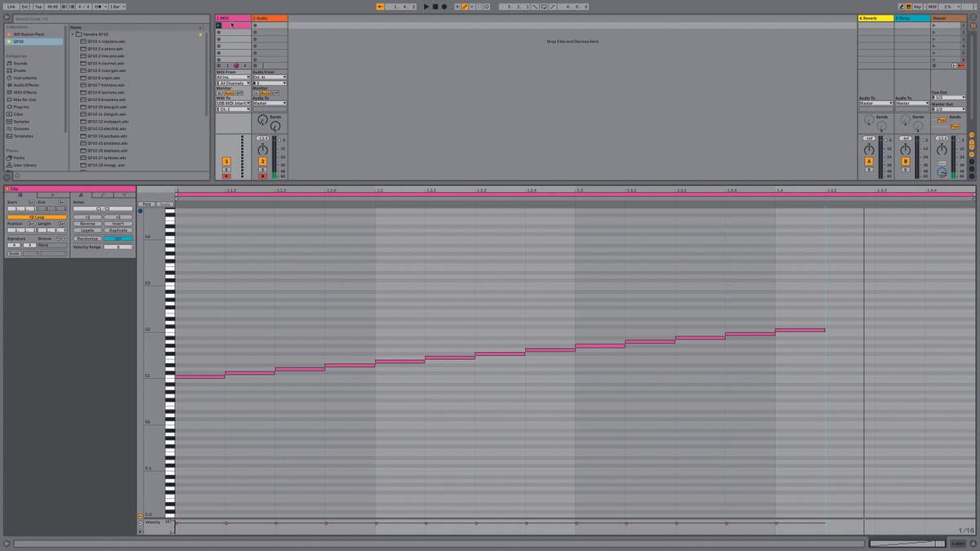Switch to the Envelopes tab in clip view

tap(102, 196)
